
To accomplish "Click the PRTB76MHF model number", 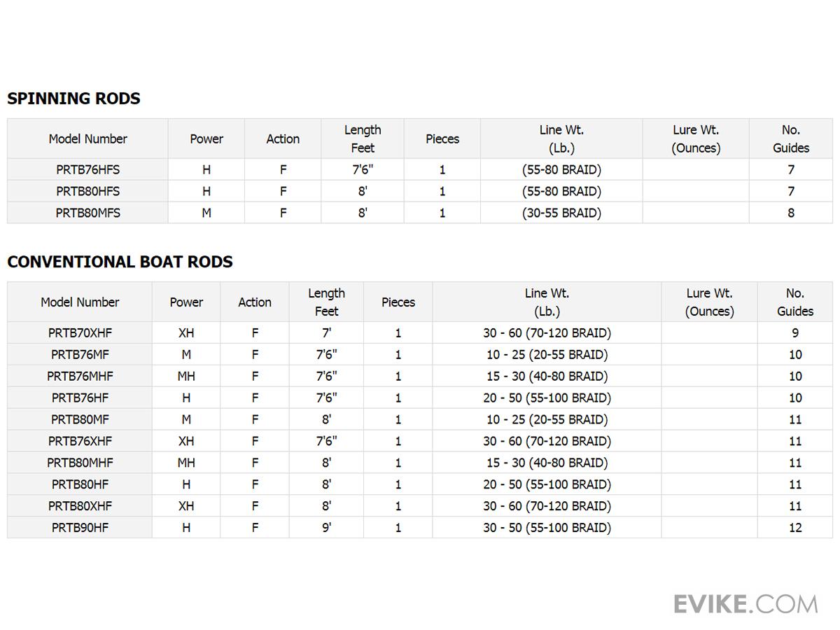I will [x=80, y=377].
